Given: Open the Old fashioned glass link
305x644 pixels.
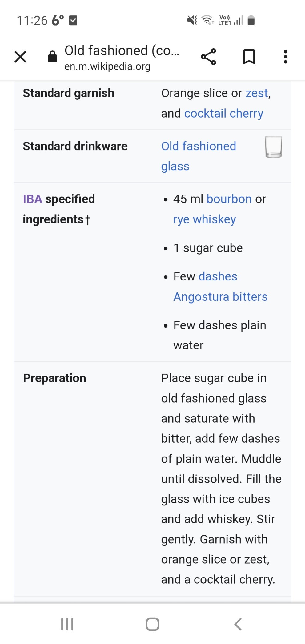Looking at the screenshot, I should (x=199, y=146).
